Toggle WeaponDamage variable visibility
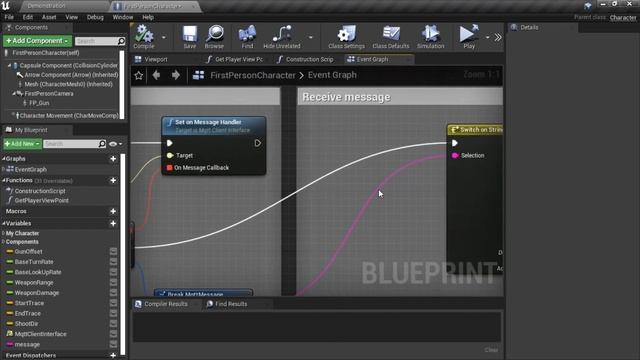 [x=113, y=293]
